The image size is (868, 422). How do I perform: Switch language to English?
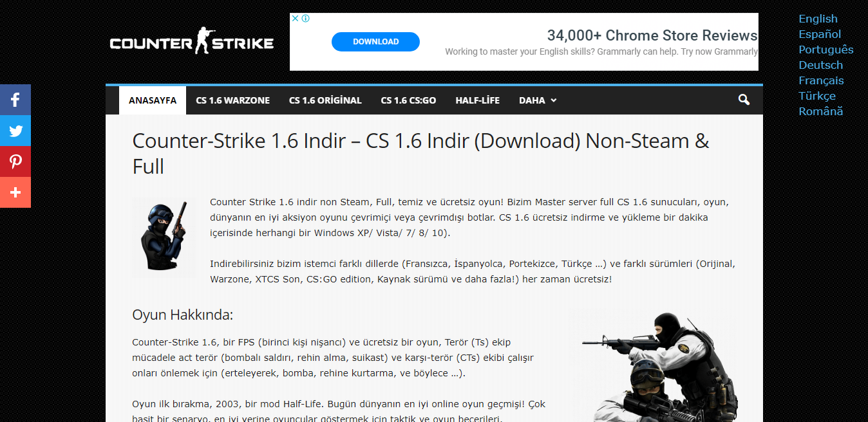coord(818,19)
